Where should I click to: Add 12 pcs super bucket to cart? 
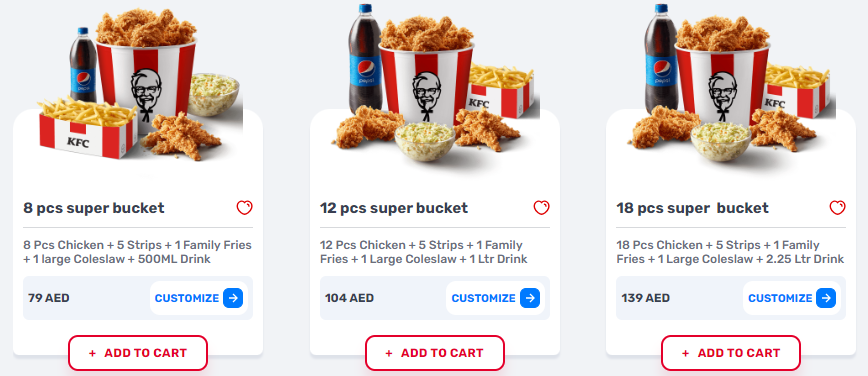(435, 353)
